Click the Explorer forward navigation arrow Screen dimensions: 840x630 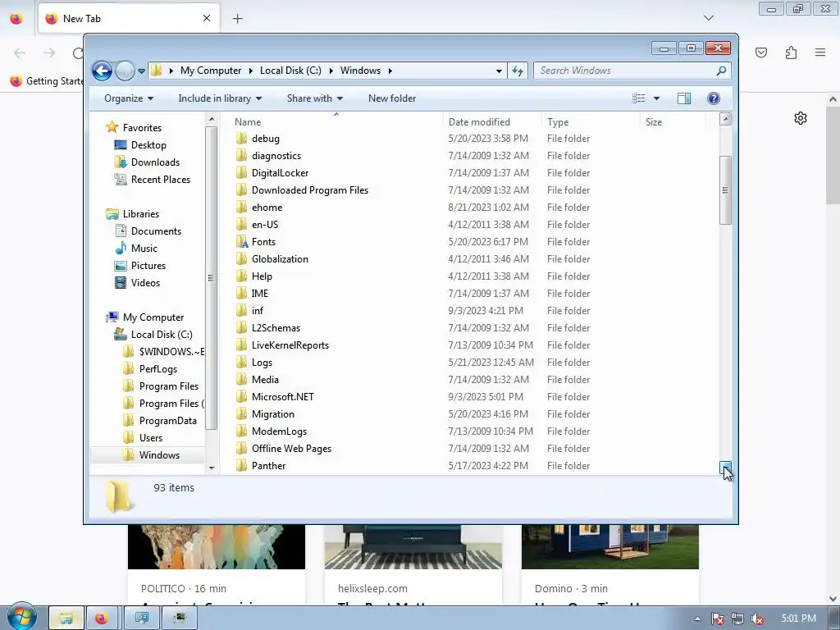pos(125,71)
